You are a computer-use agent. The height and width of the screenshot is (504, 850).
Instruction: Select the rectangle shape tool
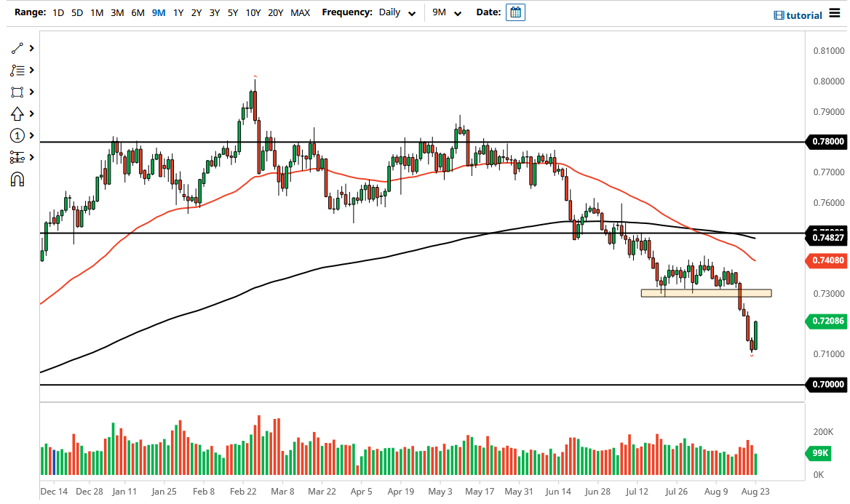(x=16, y=92)
